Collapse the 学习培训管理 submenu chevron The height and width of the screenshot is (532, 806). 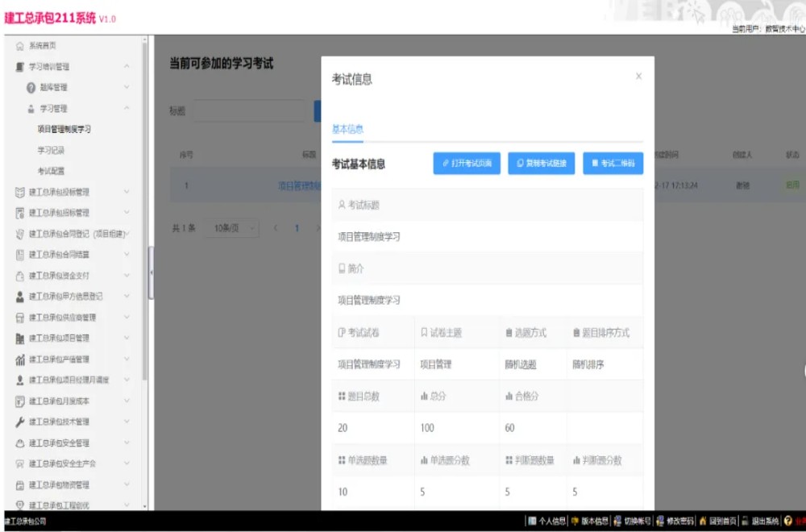pos(125,65)
